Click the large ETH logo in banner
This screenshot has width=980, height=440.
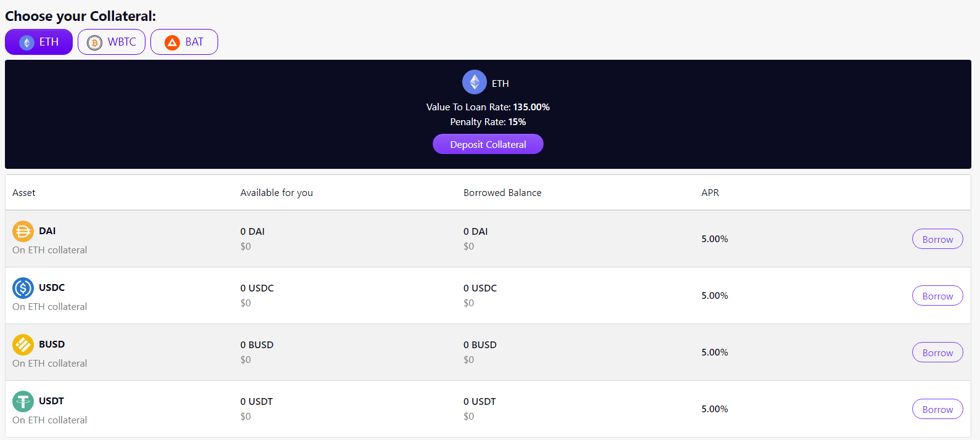click(x=474, y=82)
